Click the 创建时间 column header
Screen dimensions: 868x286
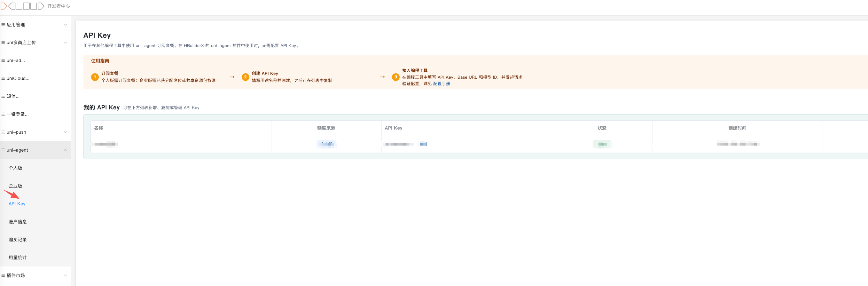(x=737, y=128)
